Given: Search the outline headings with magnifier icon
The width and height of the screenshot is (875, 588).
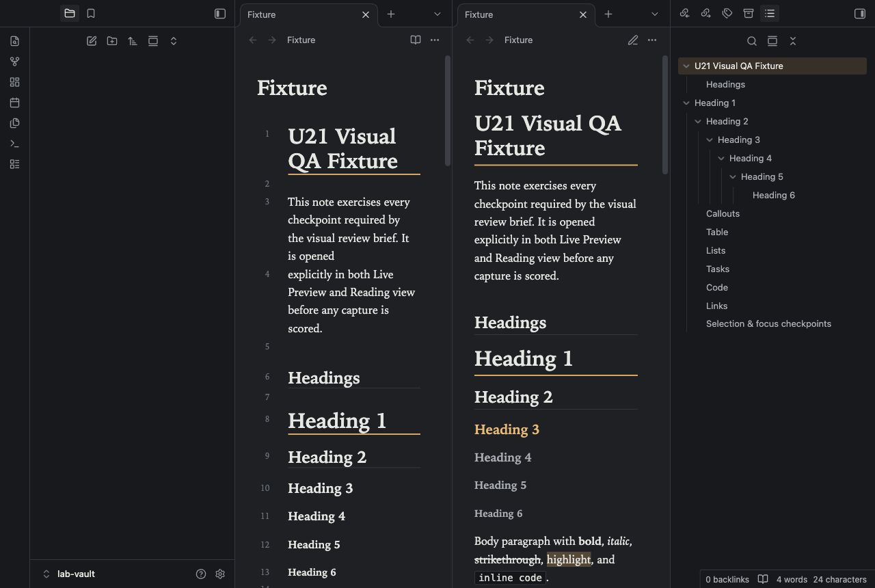Looking at the screenshot, I should tap(752, 41).
